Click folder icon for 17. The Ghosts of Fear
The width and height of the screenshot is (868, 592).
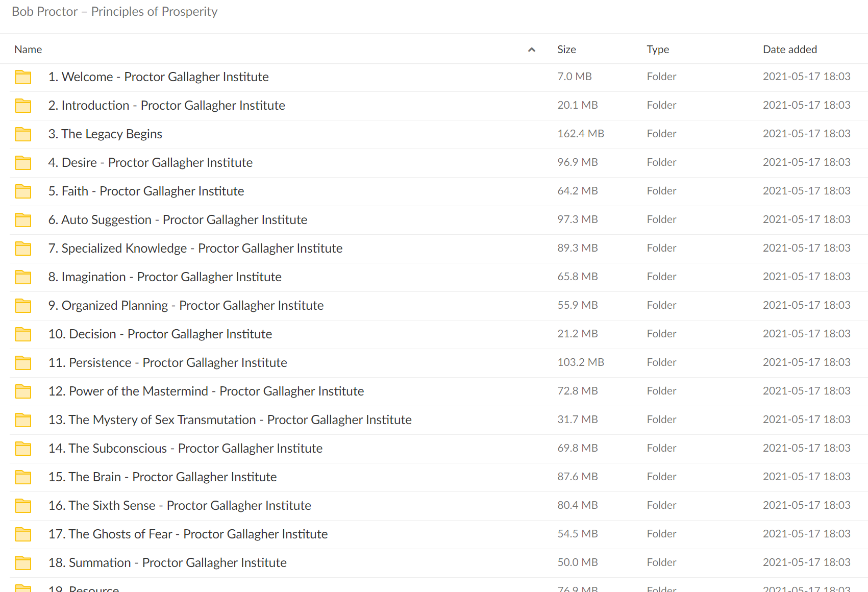(x=23, y=534)
